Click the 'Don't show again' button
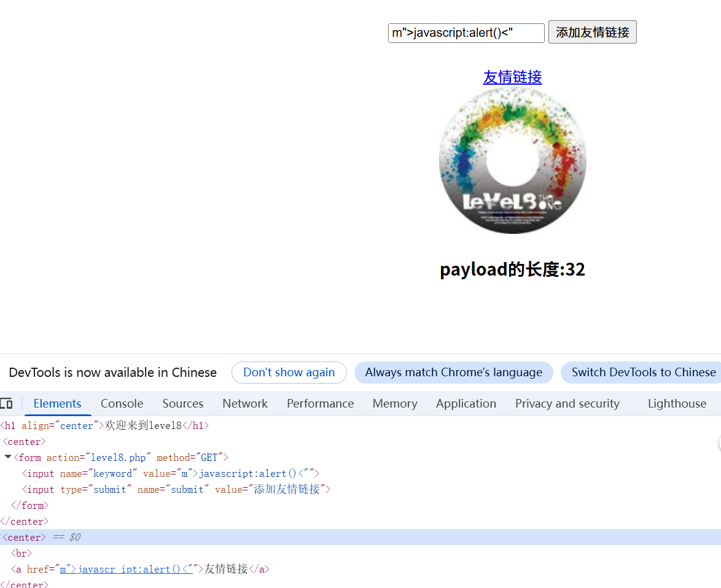 pos(289,372)
